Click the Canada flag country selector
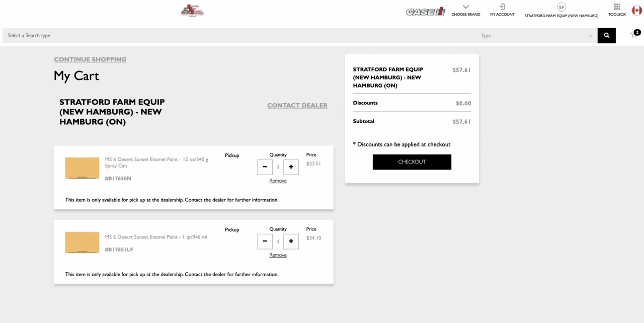Viewport: 644px width, 323px height. click(636, 10)
